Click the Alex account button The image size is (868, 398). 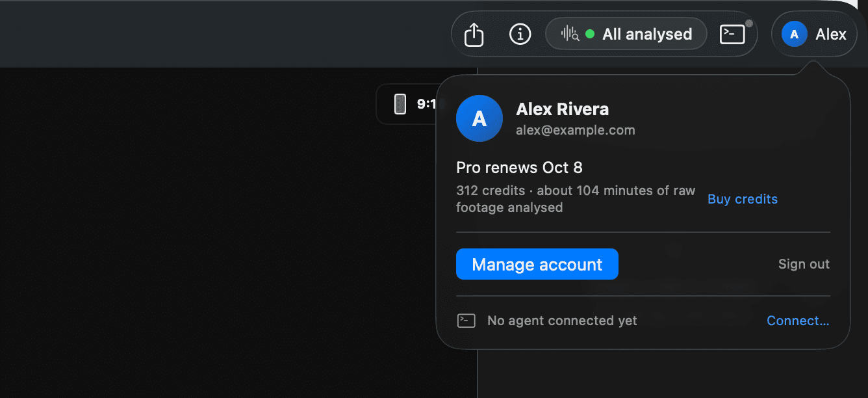814,34
